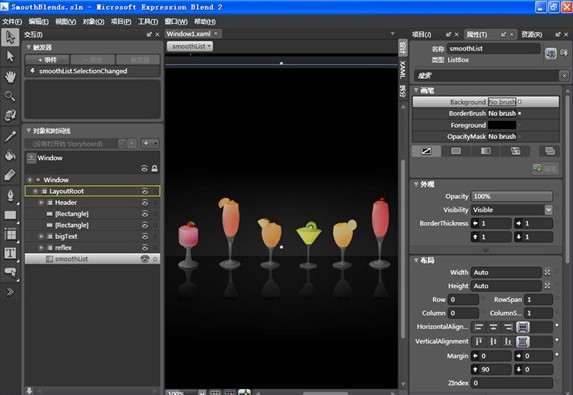Expand the Header tree node
573x395 pixels.
coord(41,202)
